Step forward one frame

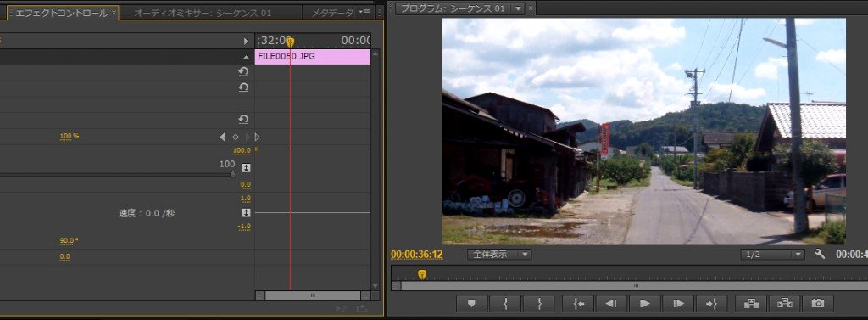click(678, 303)
